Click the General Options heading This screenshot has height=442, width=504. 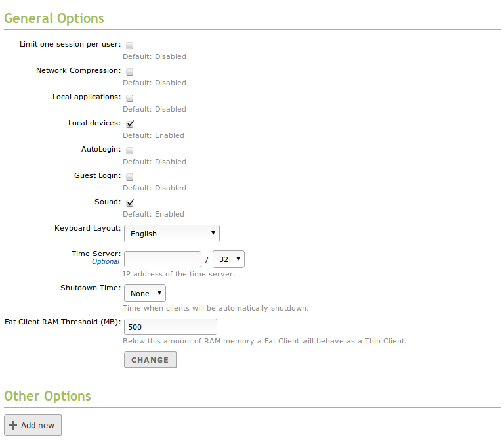point(54,18)
